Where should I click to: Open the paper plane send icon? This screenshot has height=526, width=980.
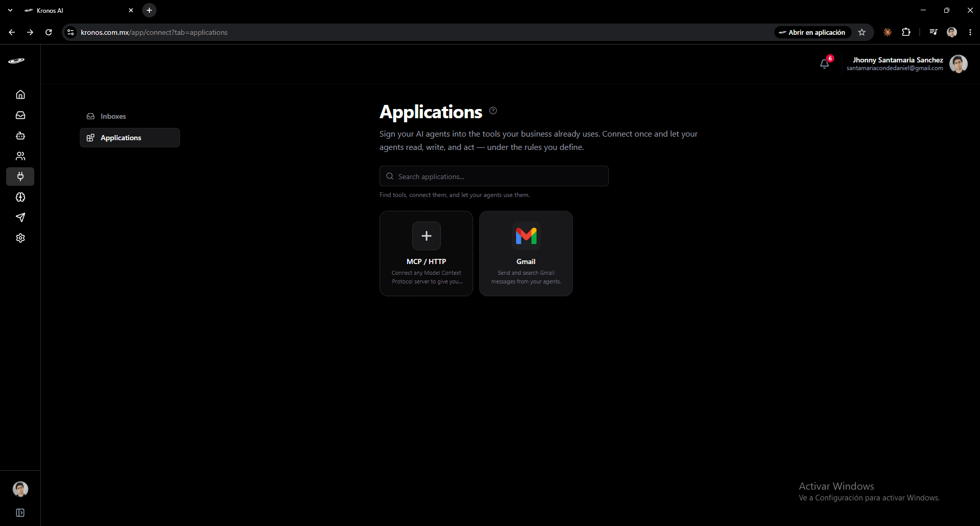20,217
